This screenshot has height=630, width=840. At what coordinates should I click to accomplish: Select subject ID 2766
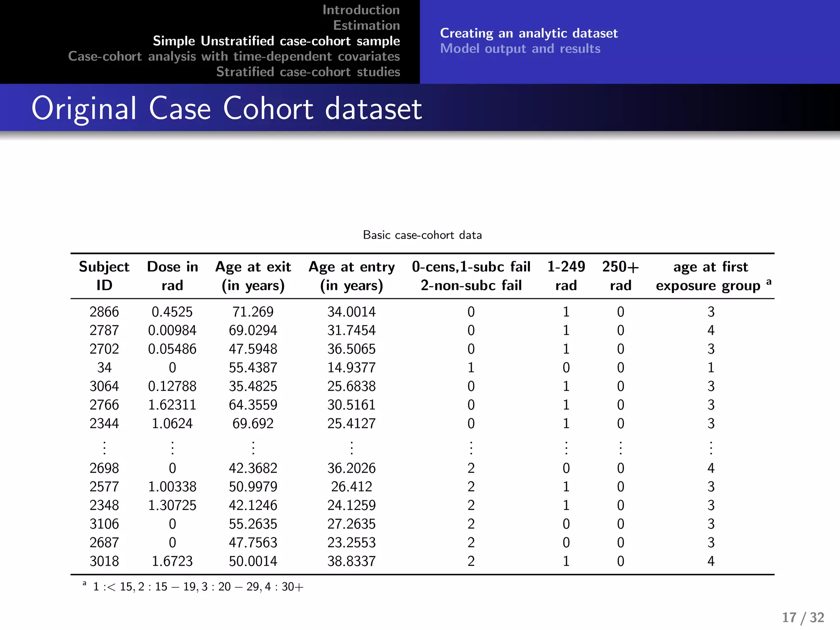tap(104, 405)
